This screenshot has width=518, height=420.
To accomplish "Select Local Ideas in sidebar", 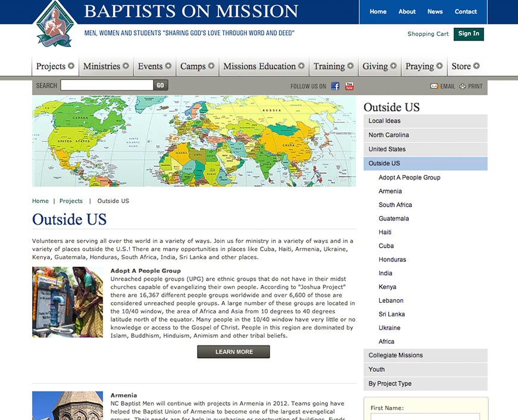I will point(426,121).
